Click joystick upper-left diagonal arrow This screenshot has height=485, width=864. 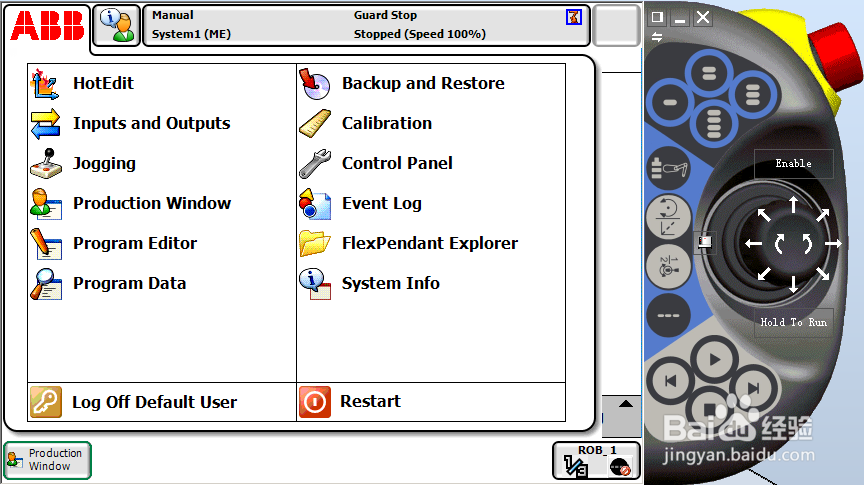point(764,215)
